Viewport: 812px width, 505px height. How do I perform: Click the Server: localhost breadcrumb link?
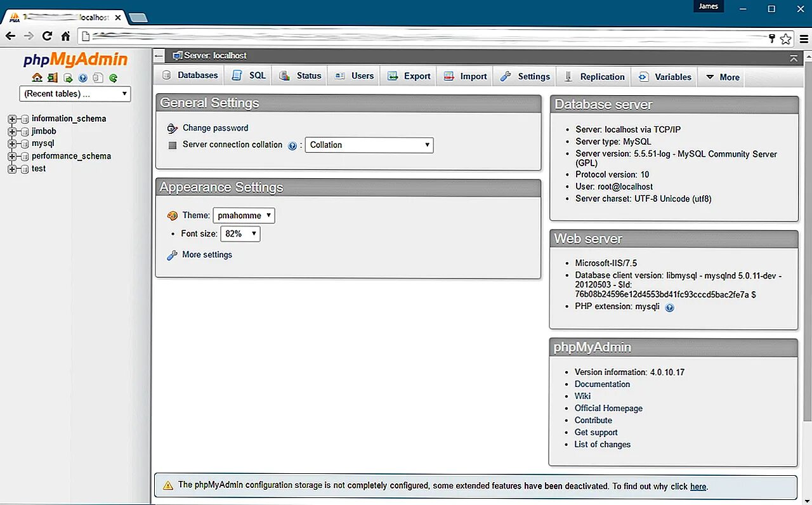tap(215, 56)
